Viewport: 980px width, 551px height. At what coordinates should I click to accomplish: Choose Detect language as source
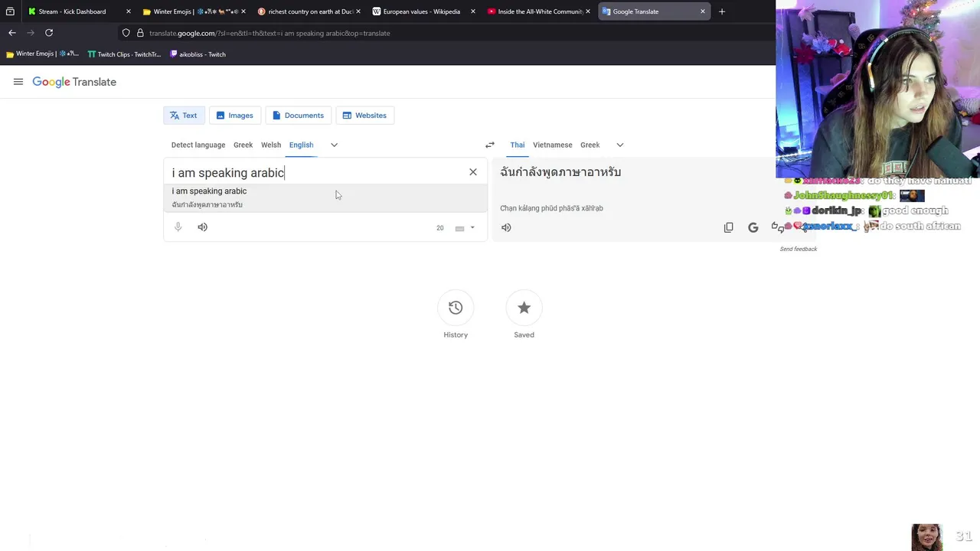(x=198, y=145)
